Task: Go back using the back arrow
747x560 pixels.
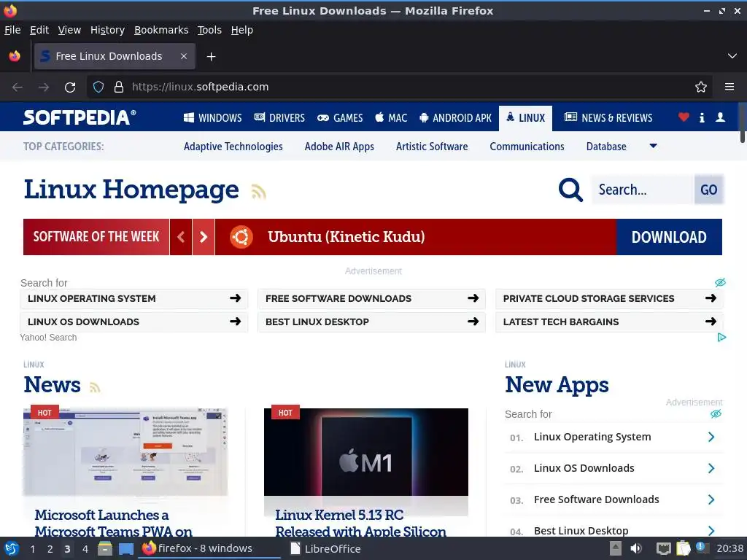Action: pos(18,87)
